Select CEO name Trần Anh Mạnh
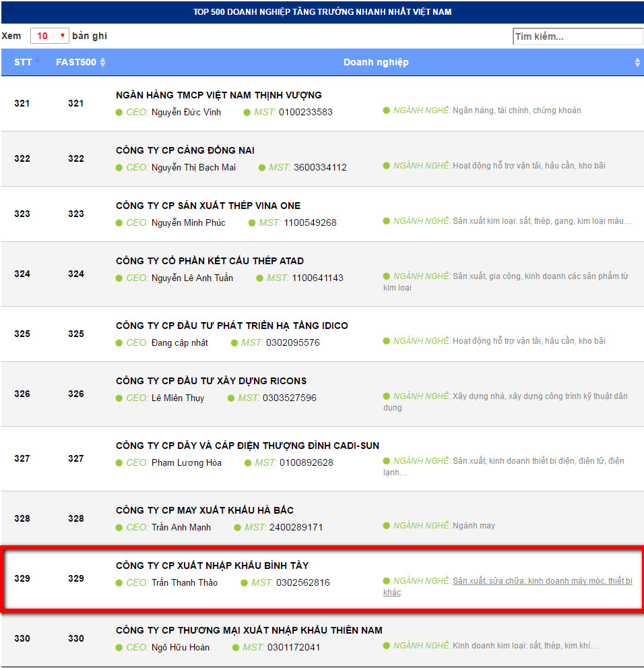 [181, 528]
